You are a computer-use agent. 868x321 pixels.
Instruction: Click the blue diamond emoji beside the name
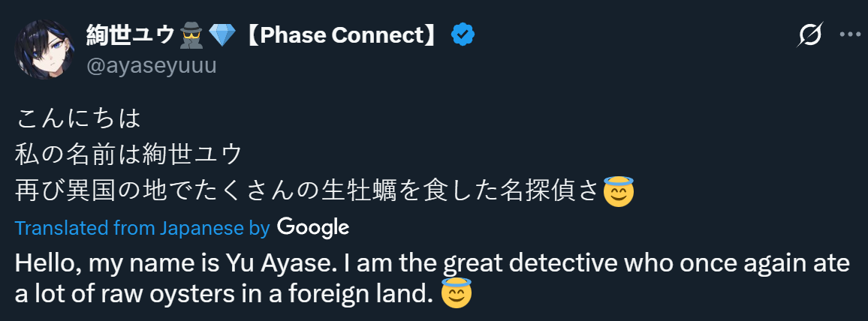pyautogui.click(x=221, y=34)
